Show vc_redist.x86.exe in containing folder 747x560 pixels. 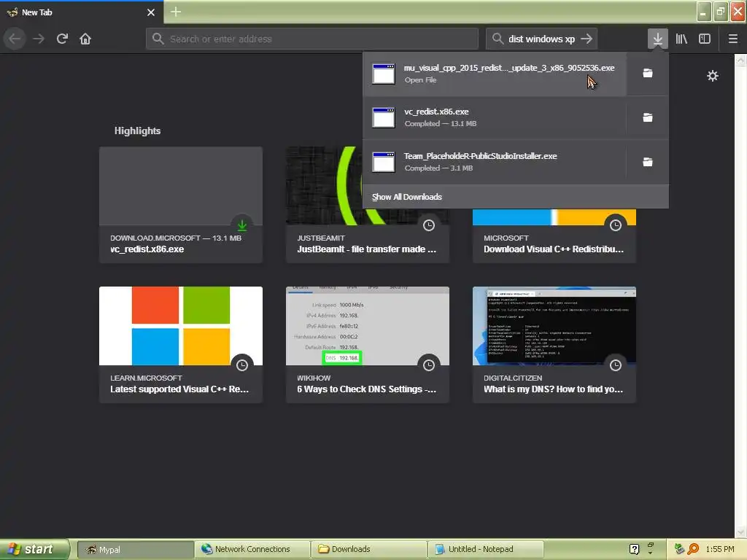point(648,117)
